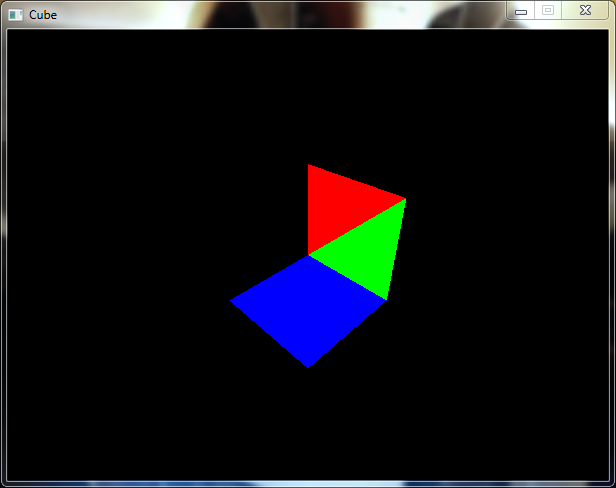
Task: Click the top-left corner of the black viewport
Action: pos(9,31)
